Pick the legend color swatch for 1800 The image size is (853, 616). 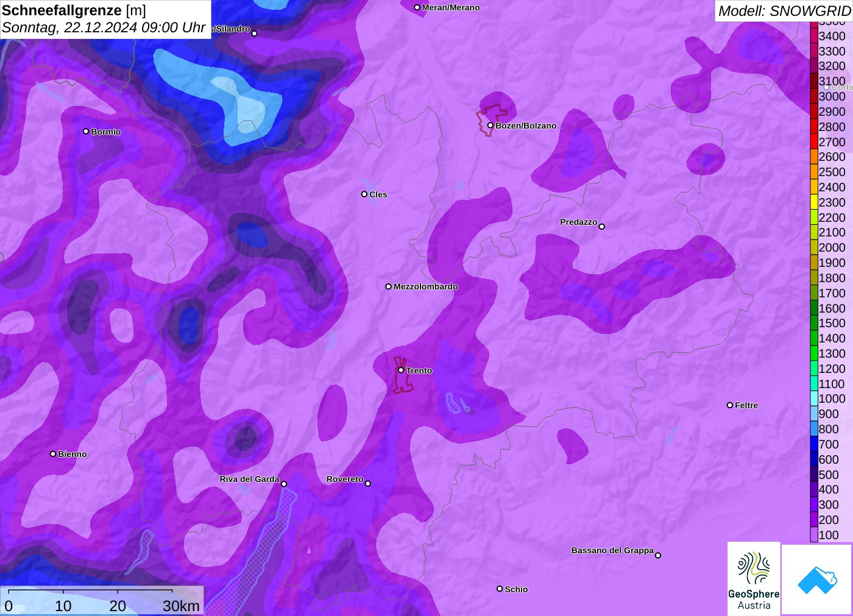814,278
